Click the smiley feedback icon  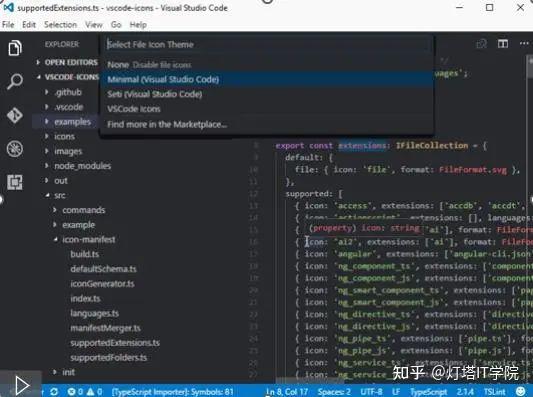point(520,392)
